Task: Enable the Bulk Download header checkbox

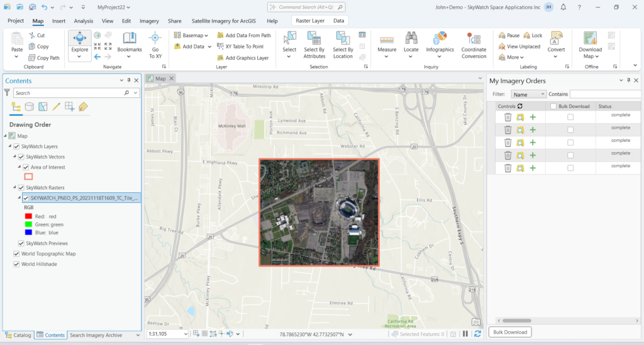Action: coord(553,106)
